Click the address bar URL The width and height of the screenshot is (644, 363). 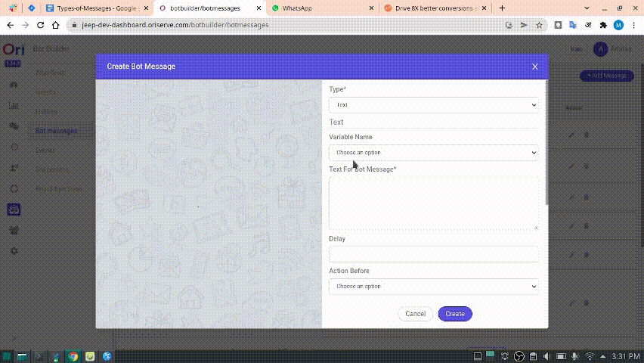[175, 25]
